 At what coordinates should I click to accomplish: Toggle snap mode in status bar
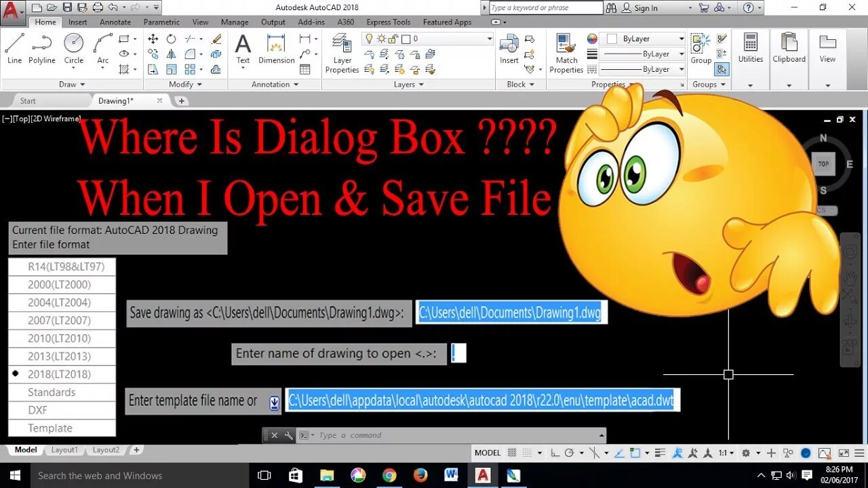coord(526,453)
